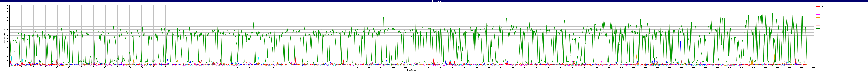The image size is (868, 73).
Task: Click the red sde legend line
Action: point(818,6)
